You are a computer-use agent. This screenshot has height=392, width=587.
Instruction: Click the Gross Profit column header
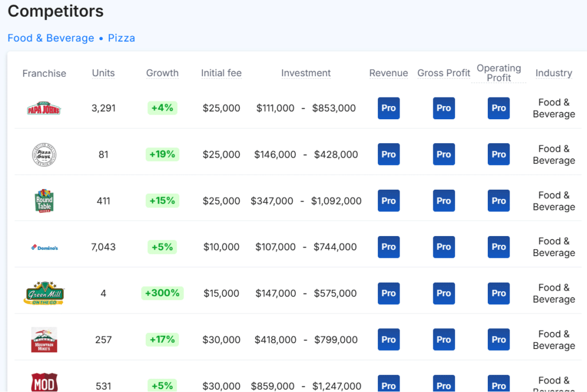[444, 73]
